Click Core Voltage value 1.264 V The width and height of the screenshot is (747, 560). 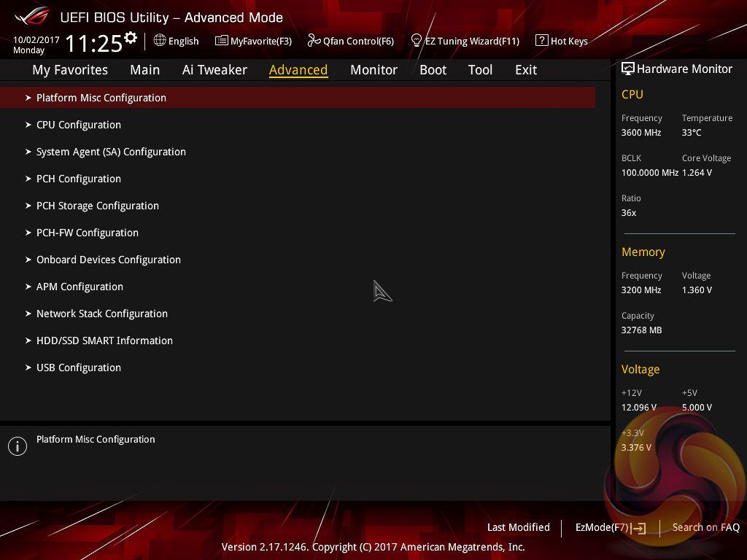coord(697,173)
